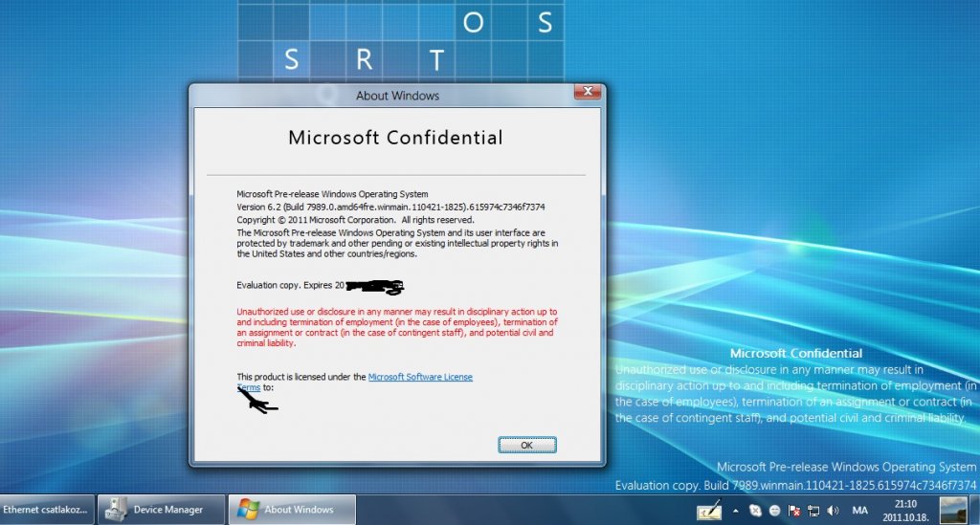The width and height of the screenshot is (980, 525).
Task: Close the About Windows dialog
Action: tap(588, 92)
